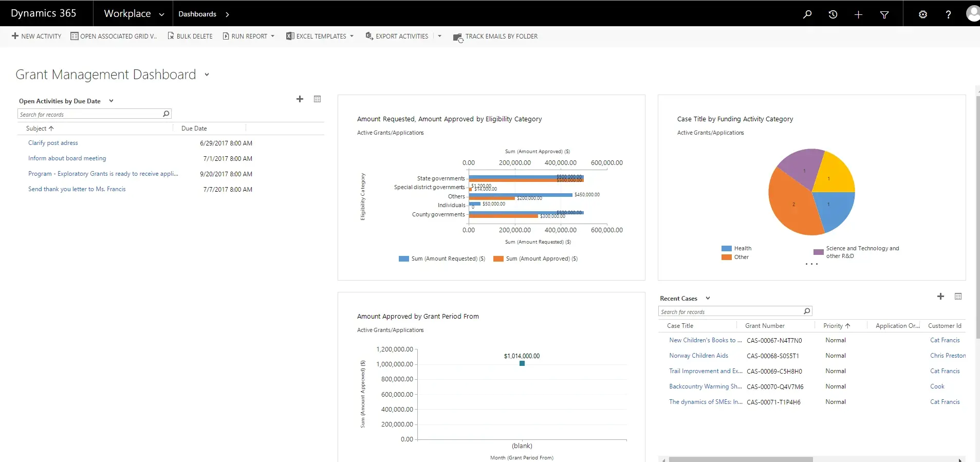
Task: Open the Recent Cases view dropdown
Action: coord(708,298)
